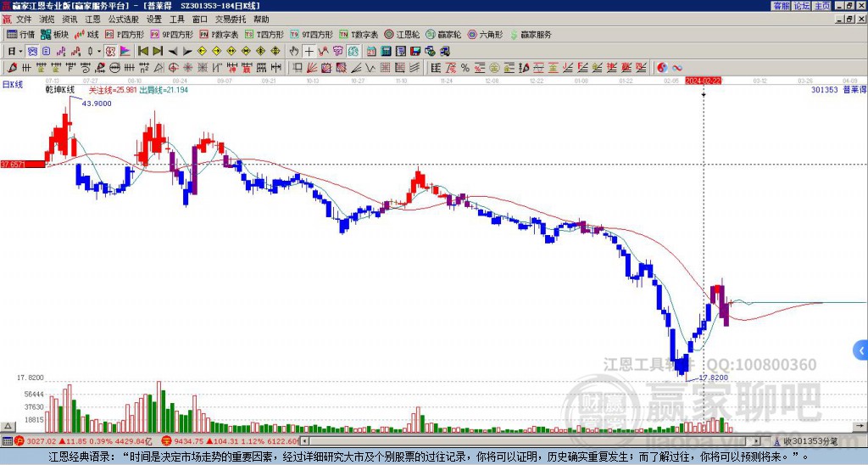Click the status bar grid icon
Screen dimensions: 868x465
(x=7, y=442)
